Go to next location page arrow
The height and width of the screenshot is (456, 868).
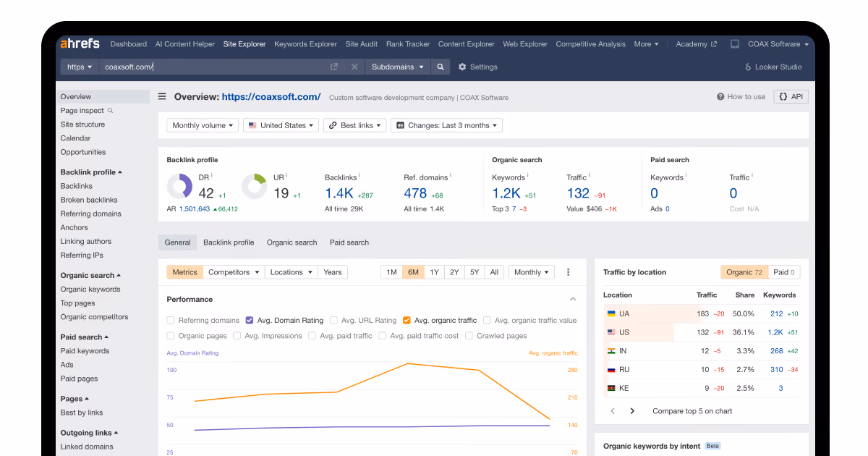(632, 411)
